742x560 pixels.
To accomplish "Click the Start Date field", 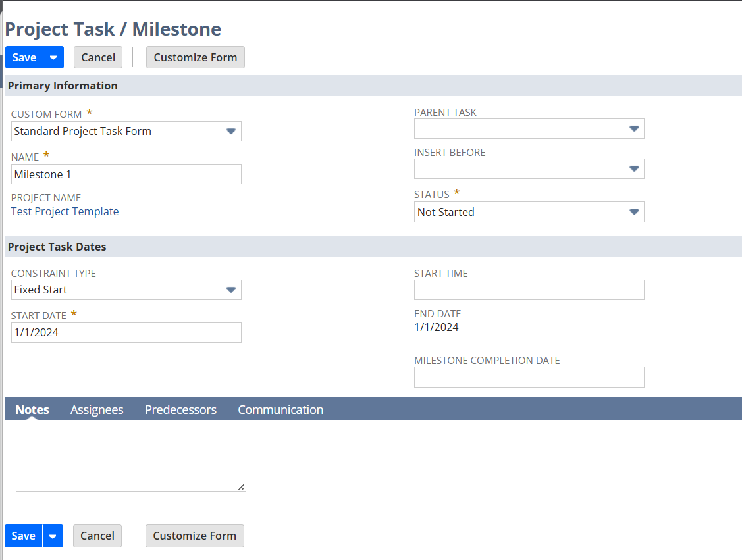I will click(126, 332).
